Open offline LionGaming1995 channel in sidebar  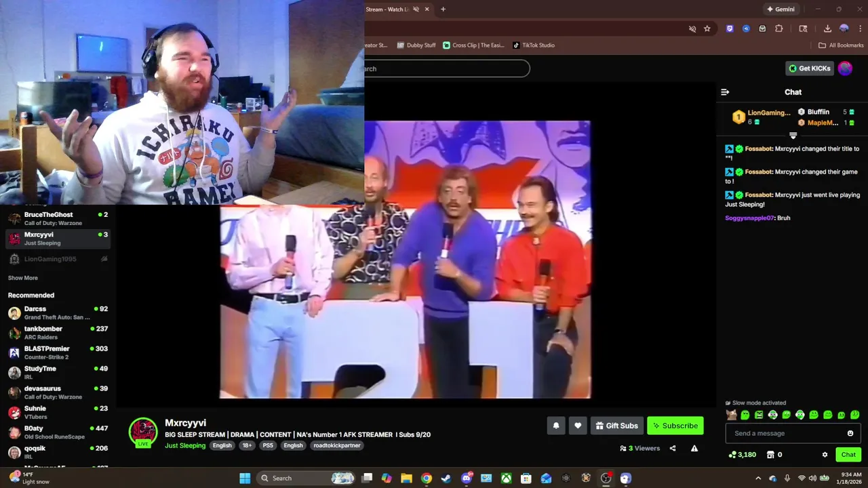tap(58, 259)
